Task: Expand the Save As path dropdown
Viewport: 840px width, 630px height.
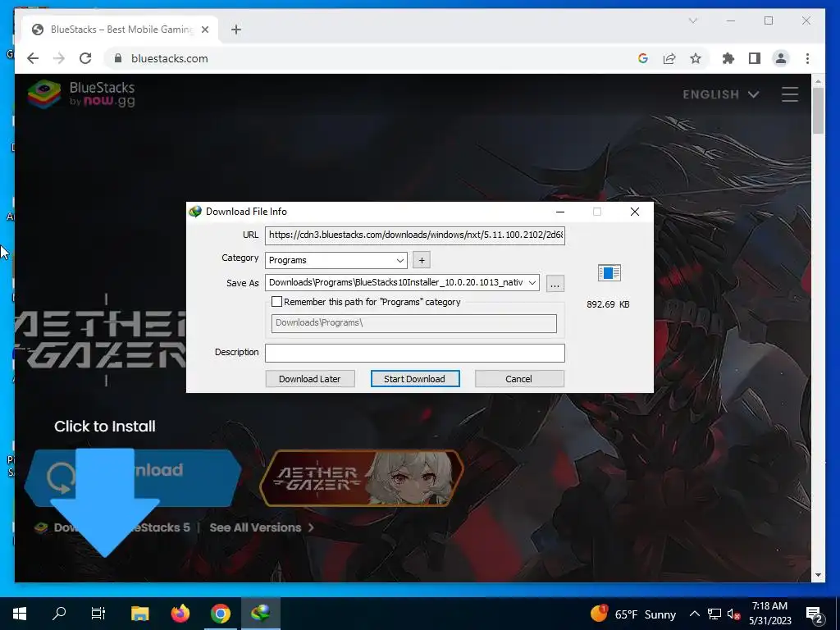Action: (532, 282)
